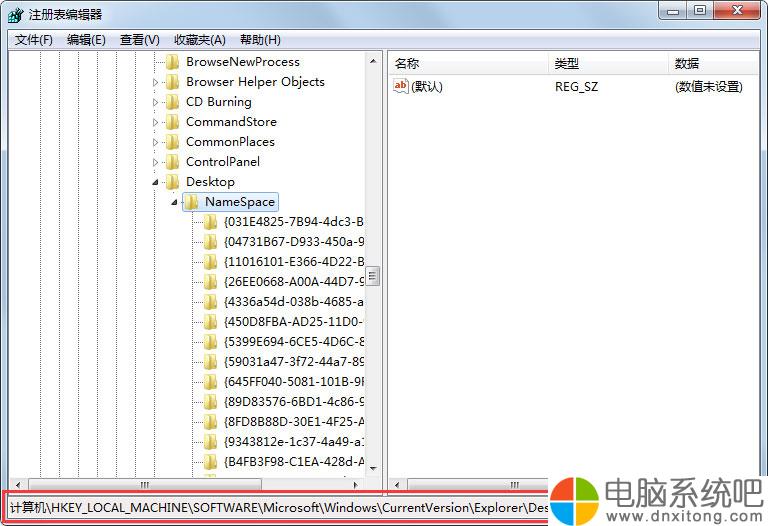Open the 编辑(E) menu
768x526 pixels.
86,40
